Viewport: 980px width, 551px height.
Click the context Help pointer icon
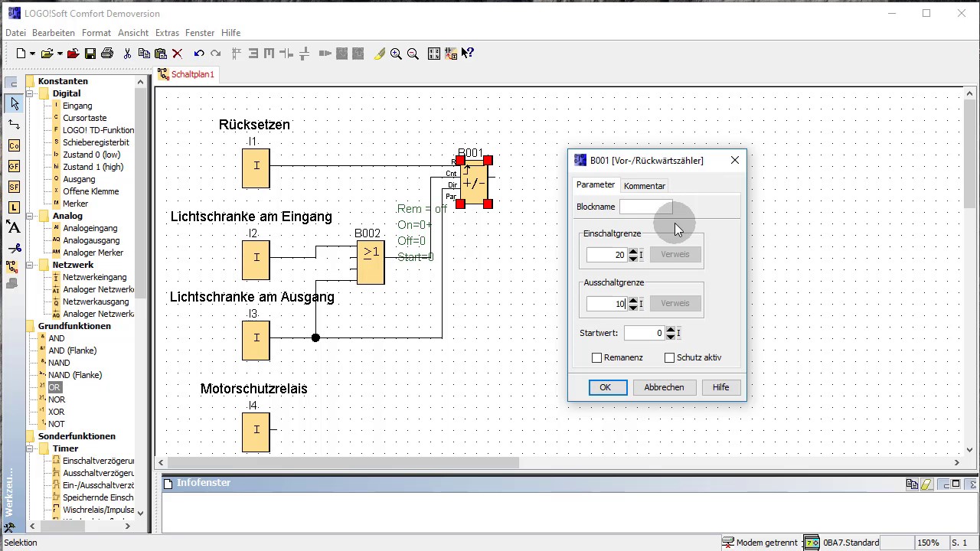point(468,54)
